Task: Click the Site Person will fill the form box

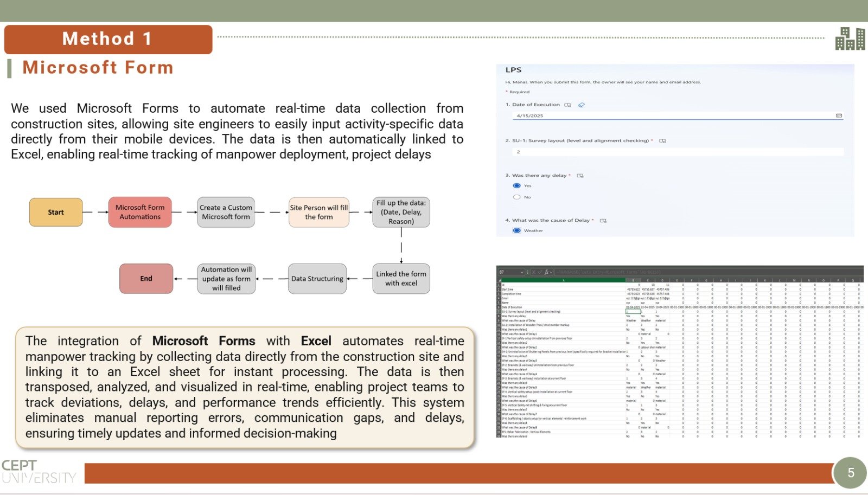Action: pyautogui.click(x=319, y=212)
